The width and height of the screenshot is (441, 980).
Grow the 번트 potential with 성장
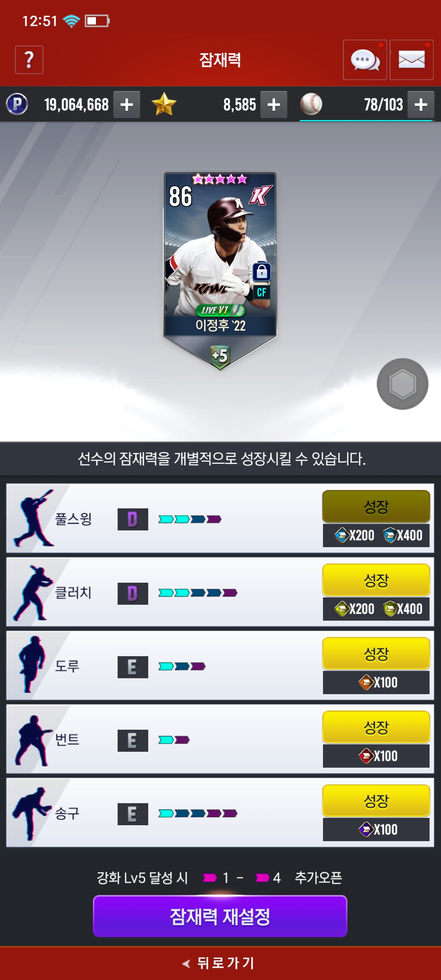pyautogui.click(x=376, y=727)
